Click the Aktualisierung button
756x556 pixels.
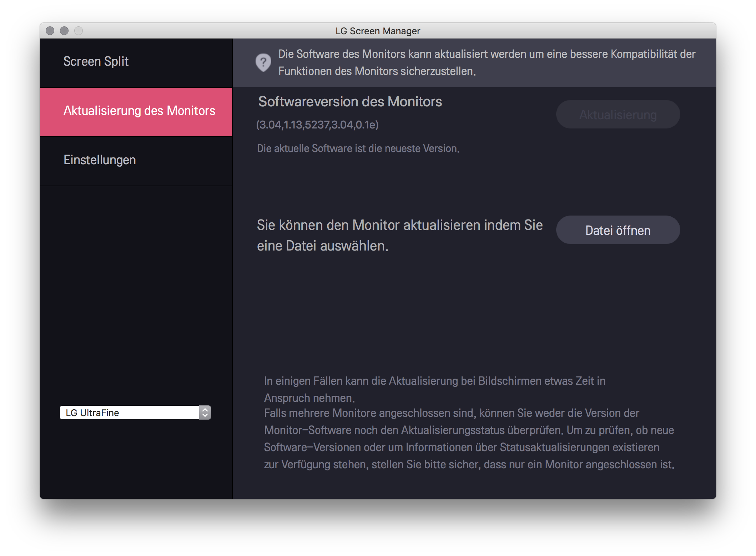(x=618, y=114)
